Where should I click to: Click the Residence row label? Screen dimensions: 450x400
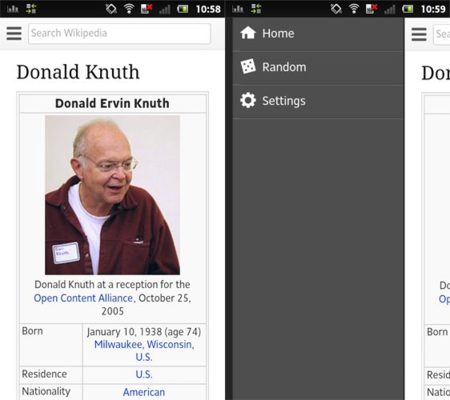pos(44,374)
